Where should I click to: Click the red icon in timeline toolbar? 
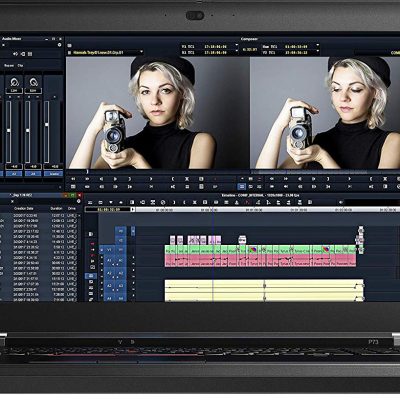247,202
